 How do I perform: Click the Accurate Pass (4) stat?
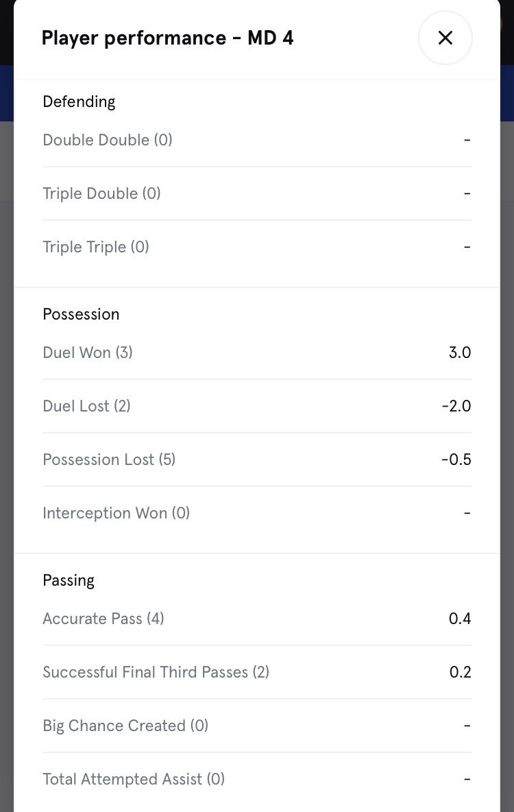click(103, 619)
